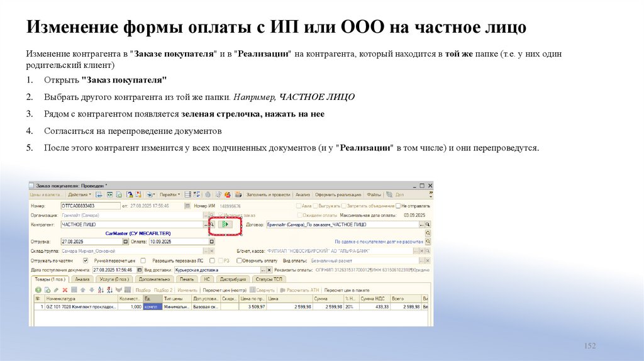Screen dimensions: 644x361
Task: Open the calendar picker for Оплата date
Action: click(x=212, y=242)
